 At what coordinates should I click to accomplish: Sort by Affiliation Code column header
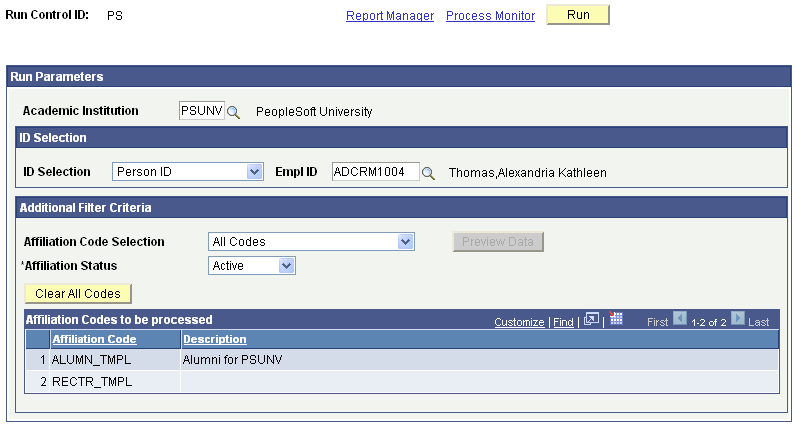[94, 339]
